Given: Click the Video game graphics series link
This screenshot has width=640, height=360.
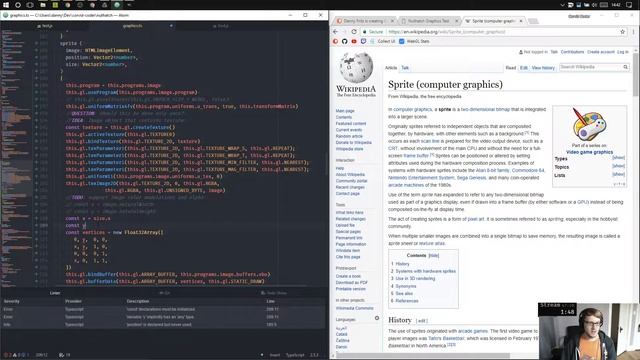Looking at the screenshot, I should click(589, 152).
